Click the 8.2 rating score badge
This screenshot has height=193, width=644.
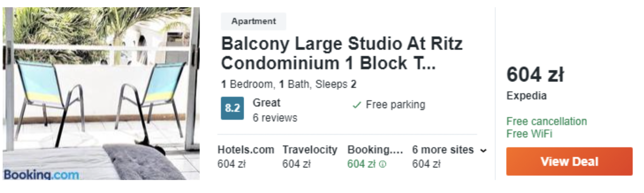click(232, 108)
